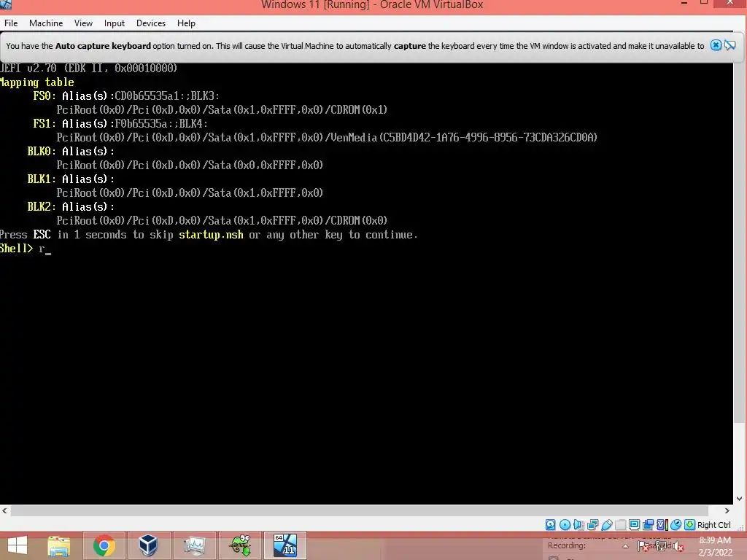
Task: Dismiss the Auto capture keyboard notification
Action: click(x=716, y=45)
